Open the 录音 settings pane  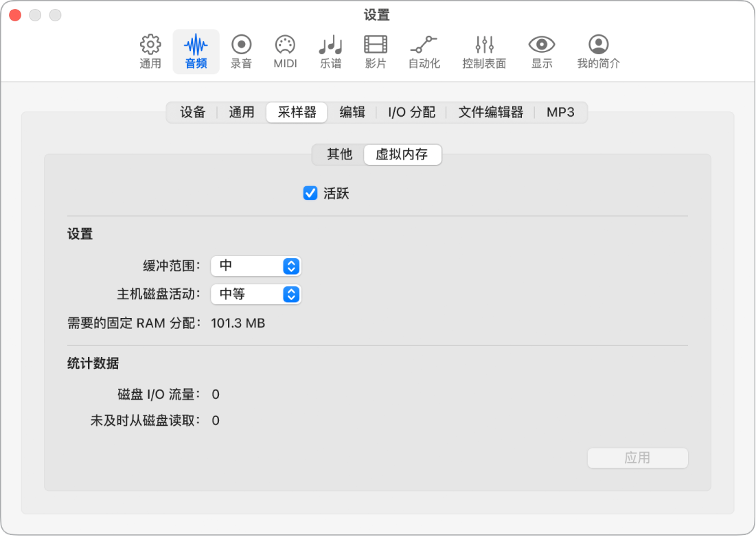pos(240,51)
